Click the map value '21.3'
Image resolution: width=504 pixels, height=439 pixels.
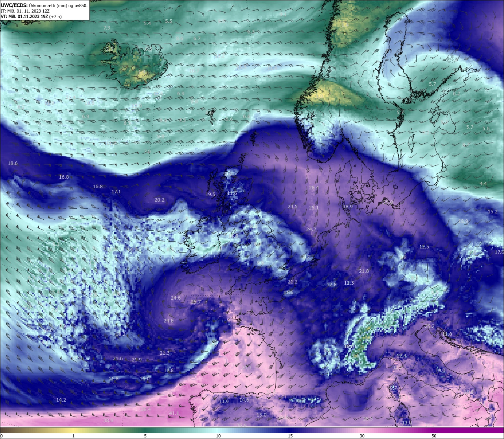click(165, 353)
